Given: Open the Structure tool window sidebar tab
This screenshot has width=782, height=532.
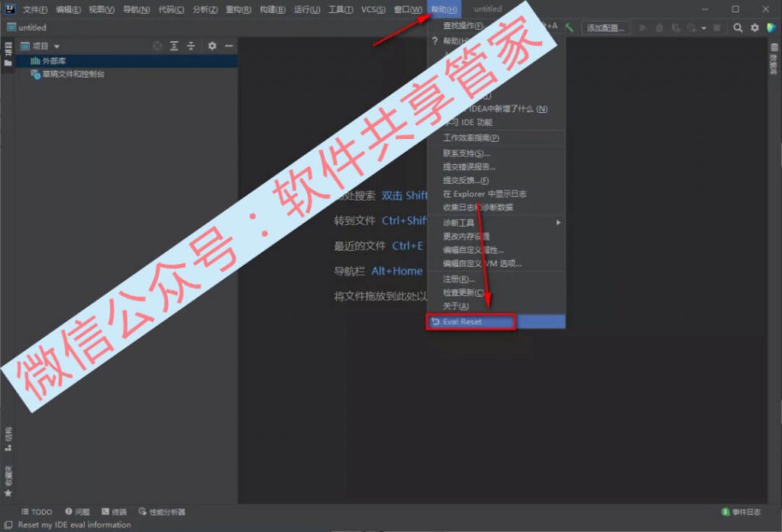Looking at the screenshot, I should (8, 439).
